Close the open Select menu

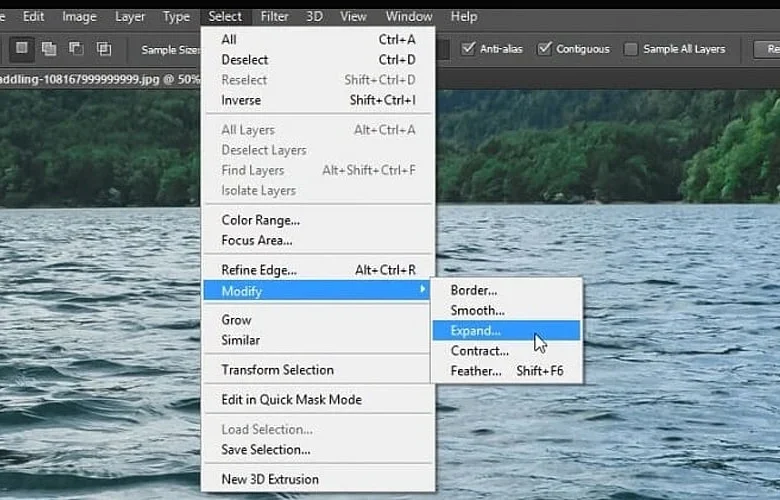click(225, 17)
